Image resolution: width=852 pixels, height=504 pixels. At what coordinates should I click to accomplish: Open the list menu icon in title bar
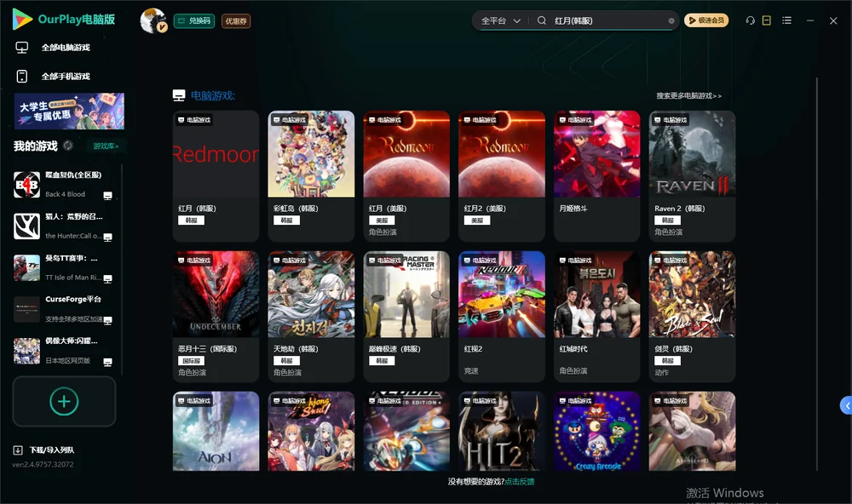point(786,20)
